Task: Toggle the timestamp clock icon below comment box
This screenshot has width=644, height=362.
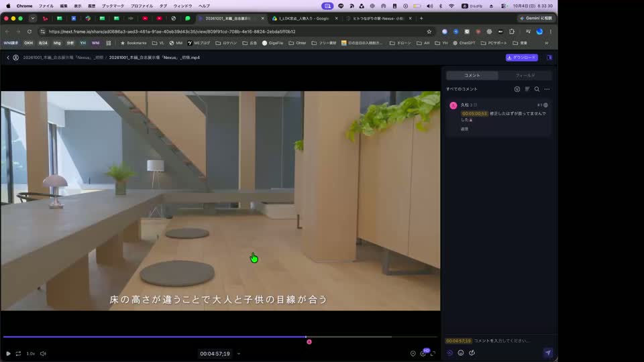Action: click(449, 353)
